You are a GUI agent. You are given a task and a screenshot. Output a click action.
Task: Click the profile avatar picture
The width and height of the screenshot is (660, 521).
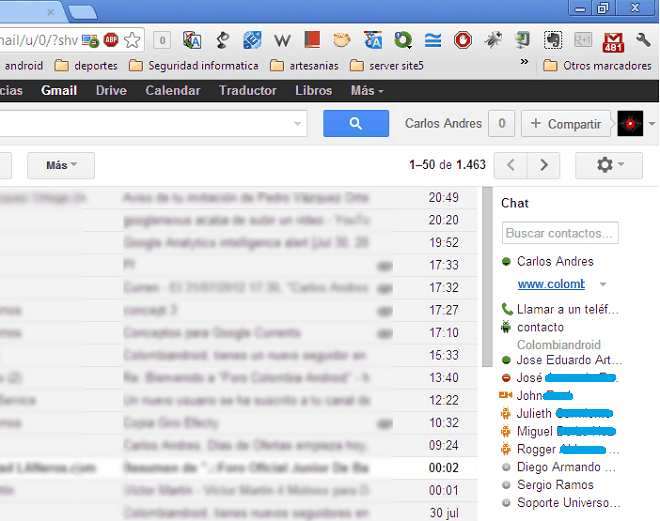(630, 123)
